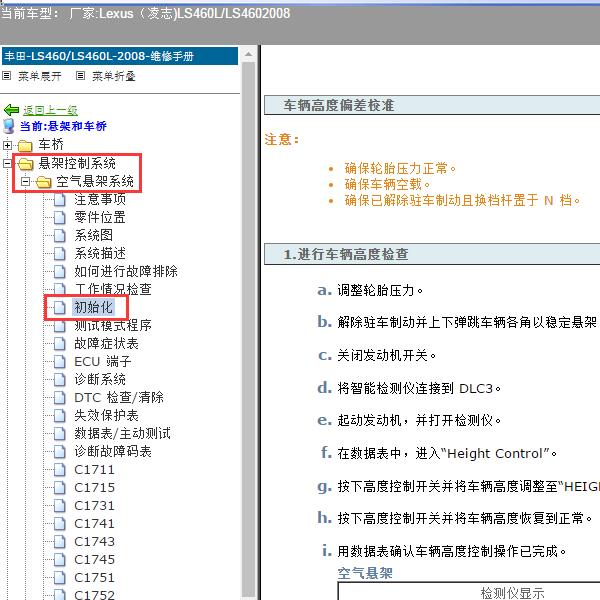
Task: Click the document icon beside 失效保护表
Action: click(60, 416)
